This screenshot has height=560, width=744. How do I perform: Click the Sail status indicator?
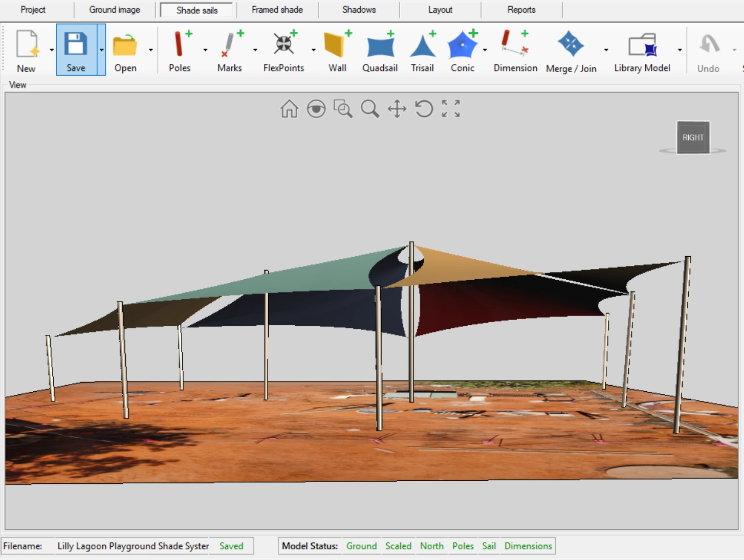pyautogui.click(x=489, y=546)
